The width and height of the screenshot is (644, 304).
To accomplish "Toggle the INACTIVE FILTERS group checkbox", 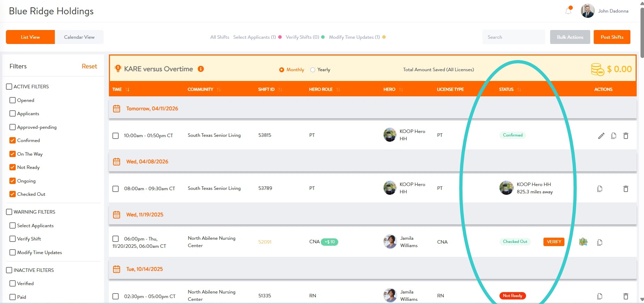I will [x=9, y=270].
